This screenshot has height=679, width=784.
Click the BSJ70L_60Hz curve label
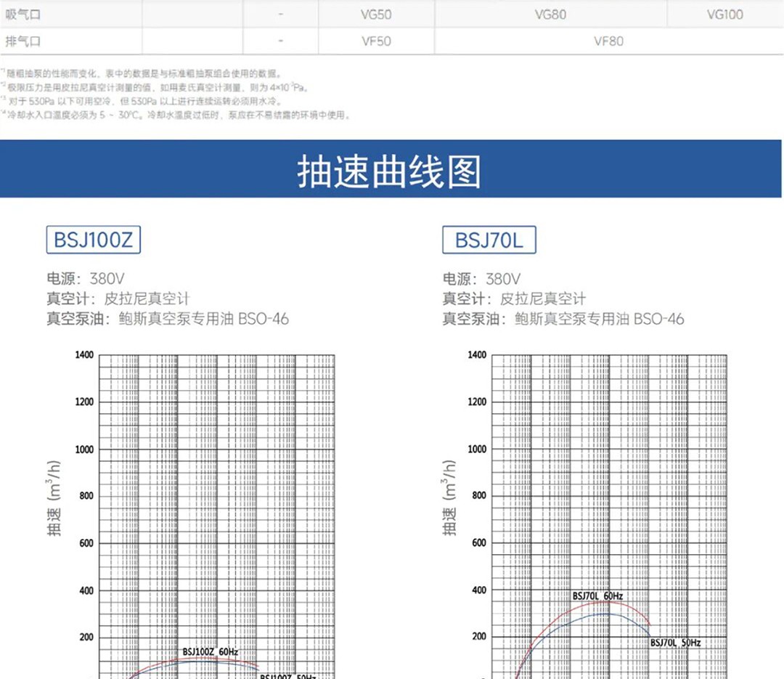597,596
